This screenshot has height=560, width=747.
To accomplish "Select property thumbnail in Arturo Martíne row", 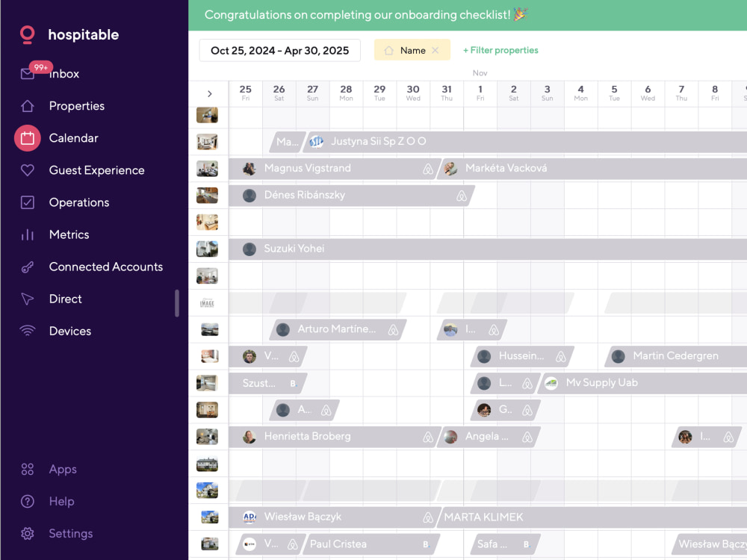I will pyautogui.click(x=210, y=329).
